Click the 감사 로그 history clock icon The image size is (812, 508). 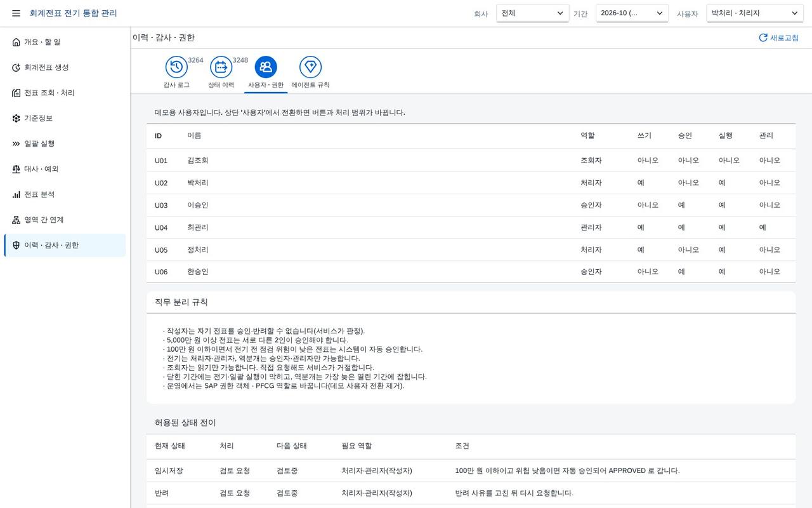pos(176,67)
